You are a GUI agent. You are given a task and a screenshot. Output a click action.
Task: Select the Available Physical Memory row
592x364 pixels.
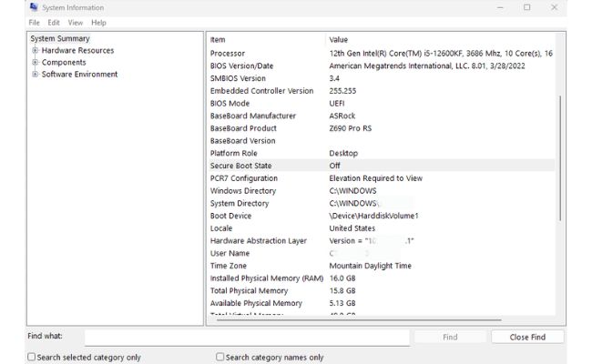coord(382,303)
